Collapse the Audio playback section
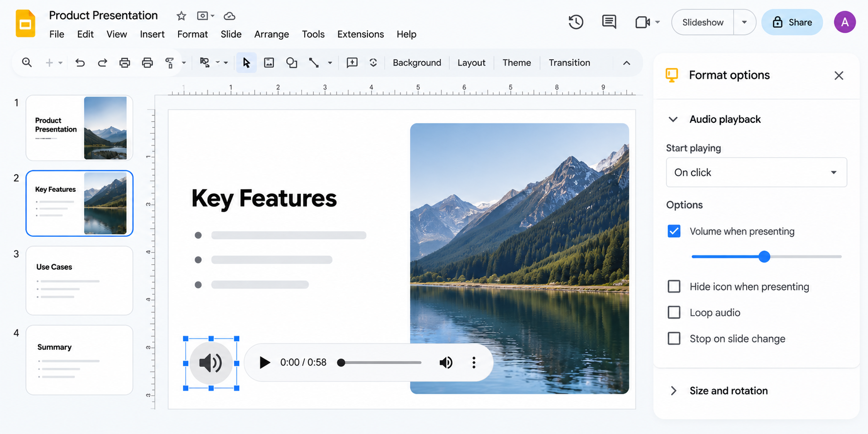The height and width of the screenshot is (434, 868). point(673,119)
